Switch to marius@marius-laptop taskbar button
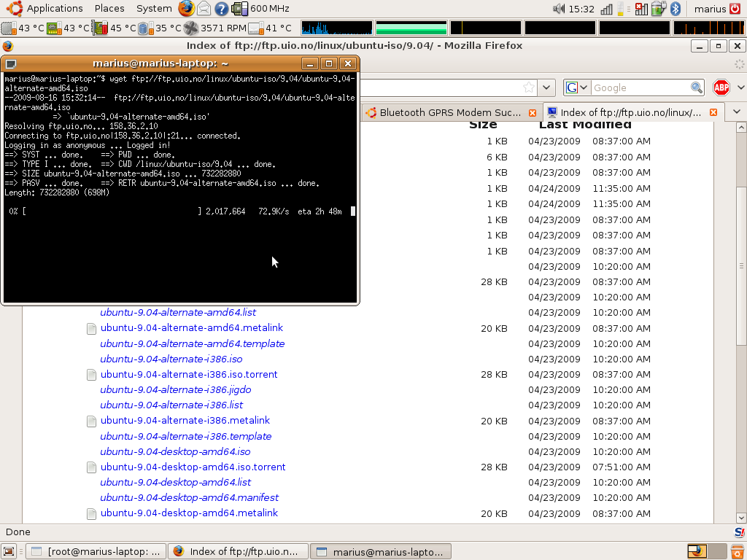The width and height of the screenshot is (747, 560). pos(381,551)
